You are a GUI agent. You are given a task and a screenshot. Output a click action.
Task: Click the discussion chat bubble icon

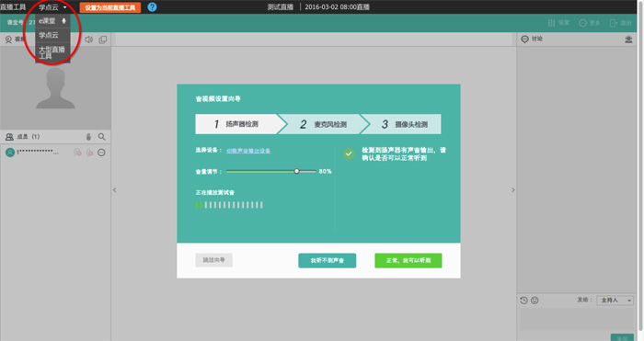(524, 39)
